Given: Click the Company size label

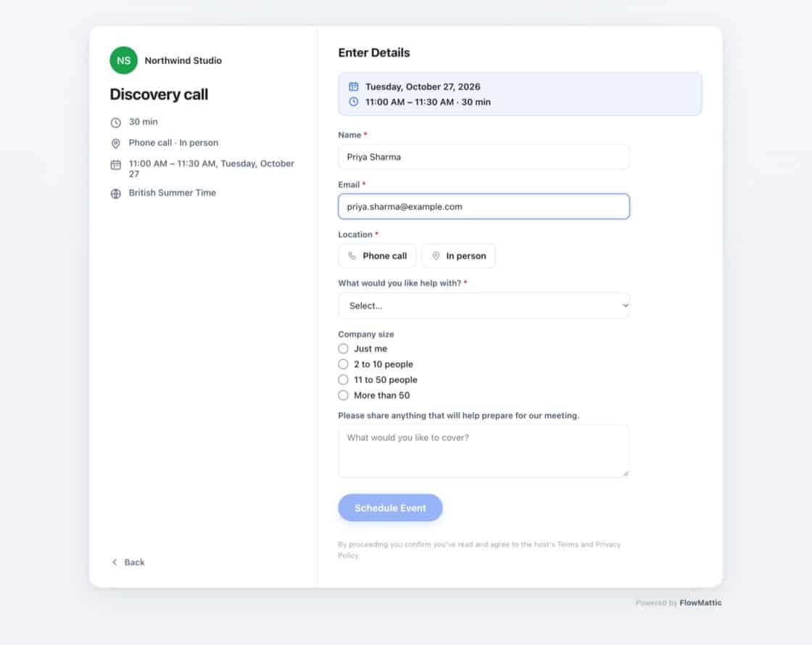Looking at the screenshot, I should point(366,334).
